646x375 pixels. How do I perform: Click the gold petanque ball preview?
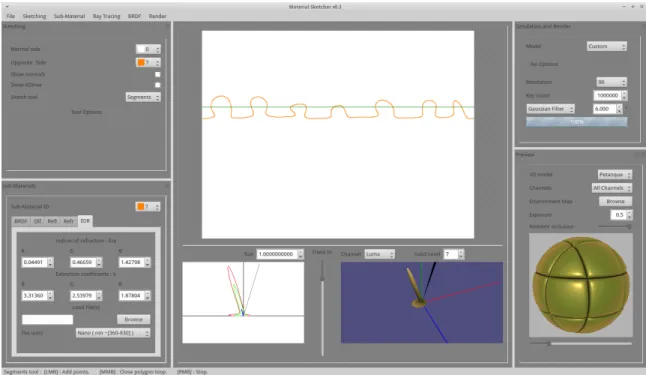tap(581, 285)
